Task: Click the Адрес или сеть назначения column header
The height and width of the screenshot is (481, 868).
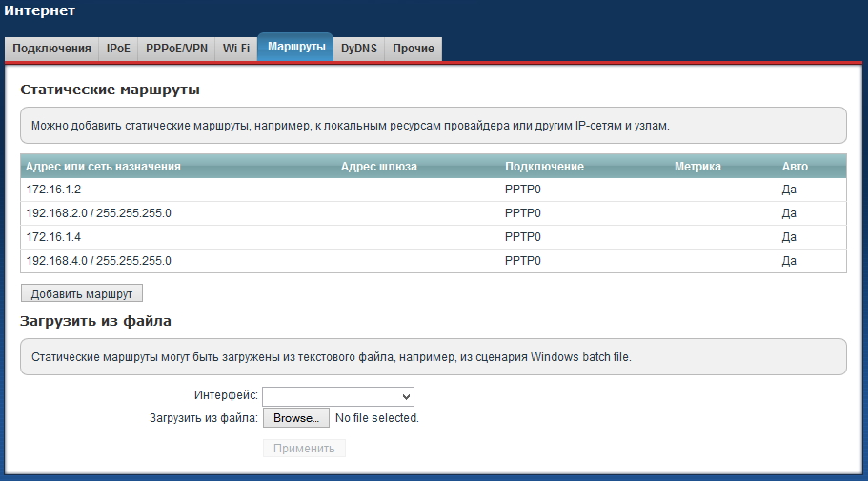Action: 103,167
